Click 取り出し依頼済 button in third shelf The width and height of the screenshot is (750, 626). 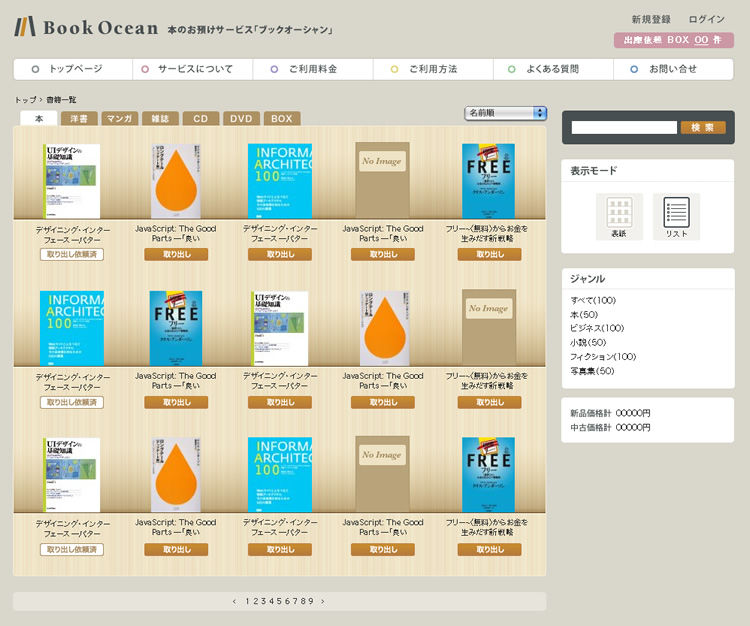coord(72,549)
